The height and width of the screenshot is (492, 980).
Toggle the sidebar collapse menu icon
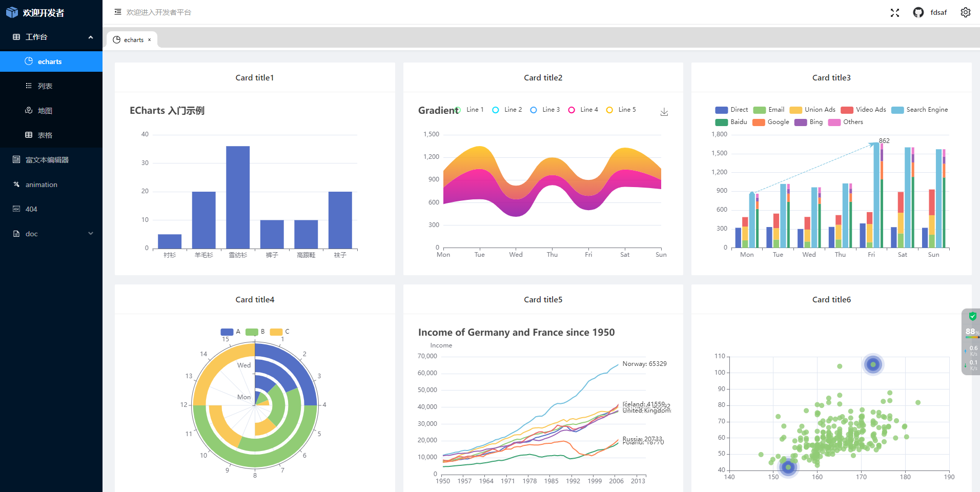118,12
